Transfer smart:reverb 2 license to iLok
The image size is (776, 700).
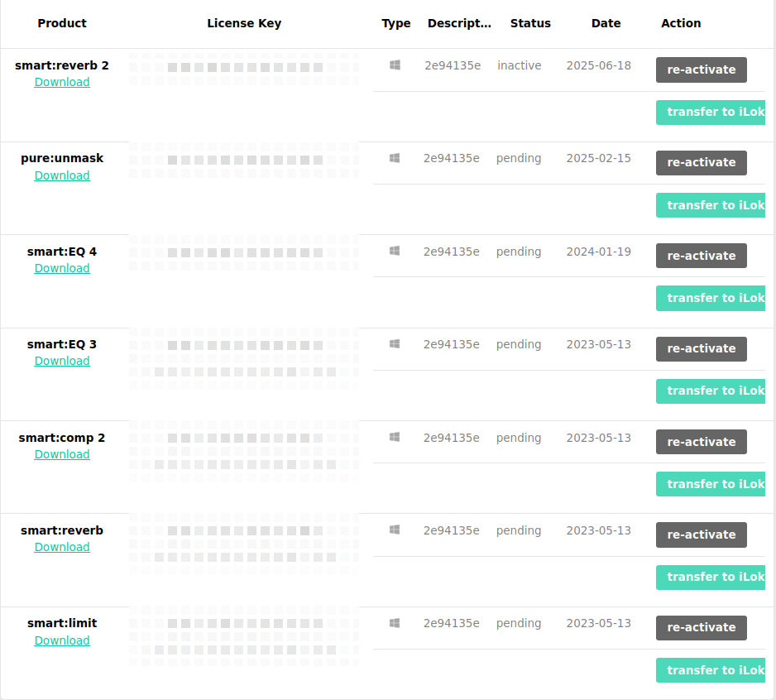click(x=711, y=113)
